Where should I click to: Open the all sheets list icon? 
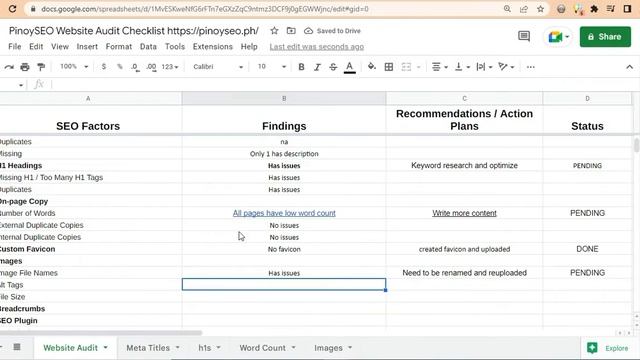point(17,347)
